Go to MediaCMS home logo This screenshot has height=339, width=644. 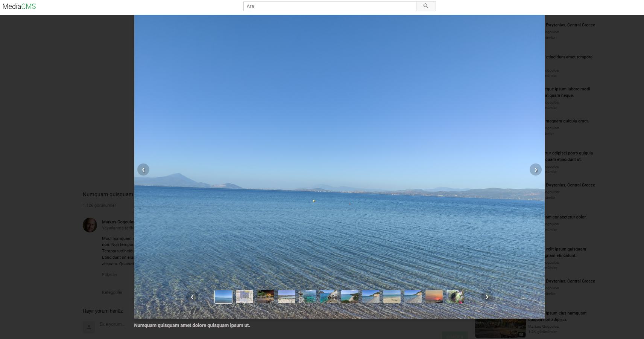[19, 6]
